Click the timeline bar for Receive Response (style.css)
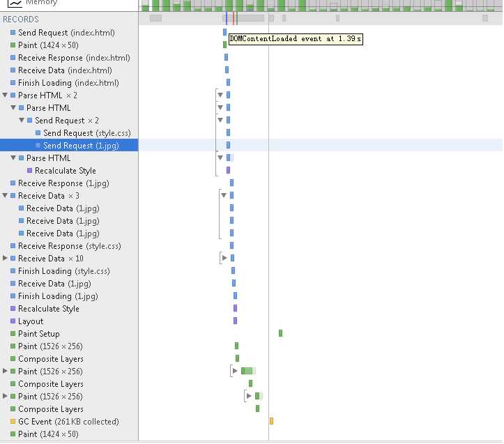This screenshot has height=444, width=504. click(x=231, y=245)
